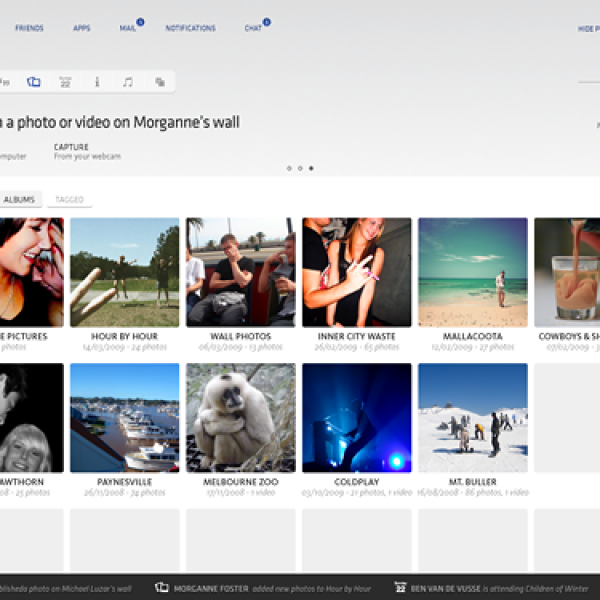This screenshot has height=600, width=600.
Task: Click the Melbourne Zoo album title
Action: point(241,482)
